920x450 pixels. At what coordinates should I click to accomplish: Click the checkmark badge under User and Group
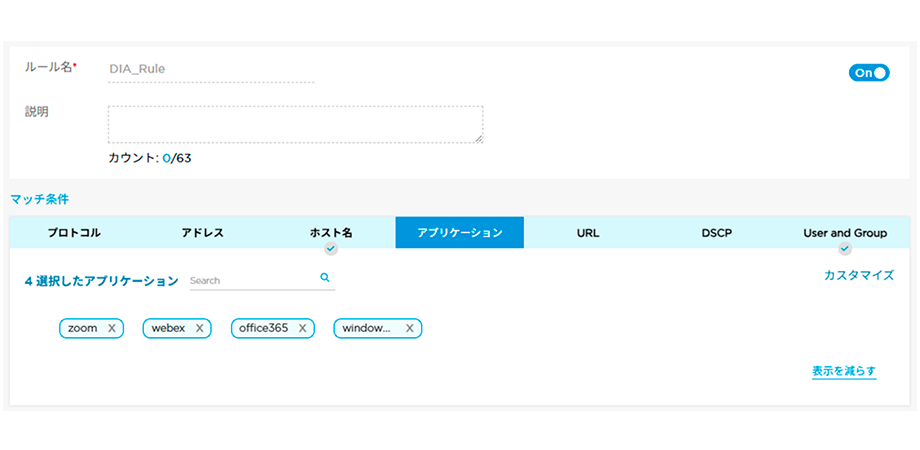(844, 249)
